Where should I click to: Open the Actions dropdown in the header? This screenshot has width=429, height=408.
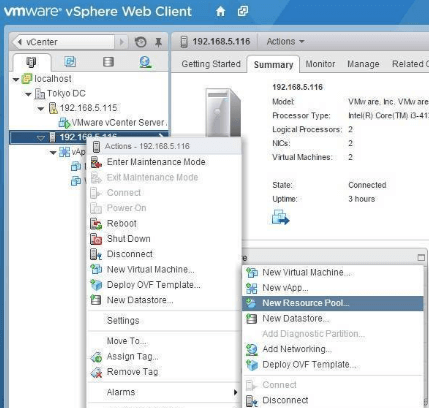pyautogui.click(x=285, y=42)
